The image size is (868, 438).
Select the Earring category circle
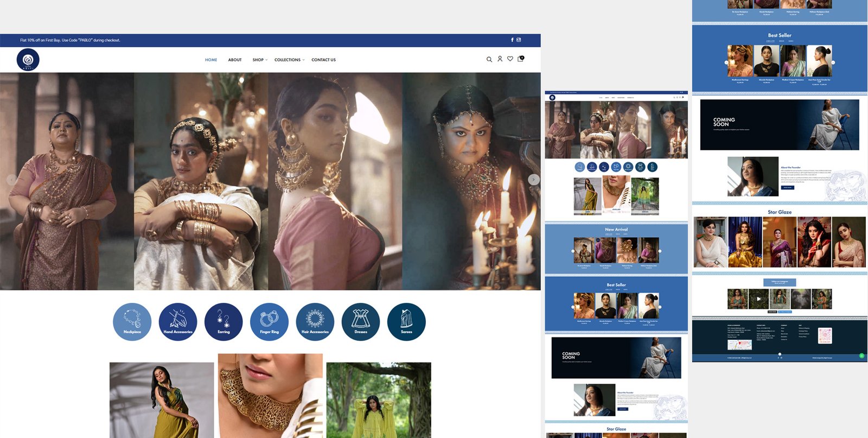point(224,322)
